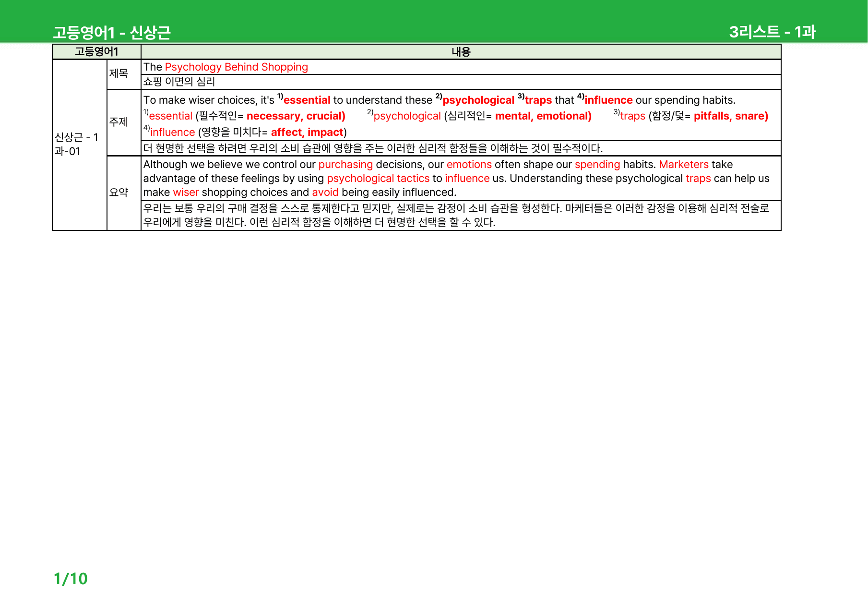Select the 내용 column header cell
This screenshot has width=868, height=614.
point(461,52)
